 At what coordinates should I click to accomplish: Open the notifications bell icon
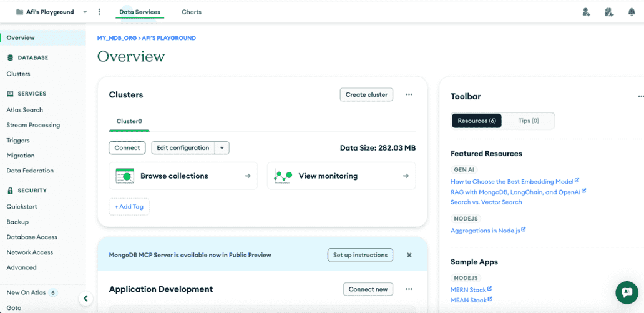631,12
